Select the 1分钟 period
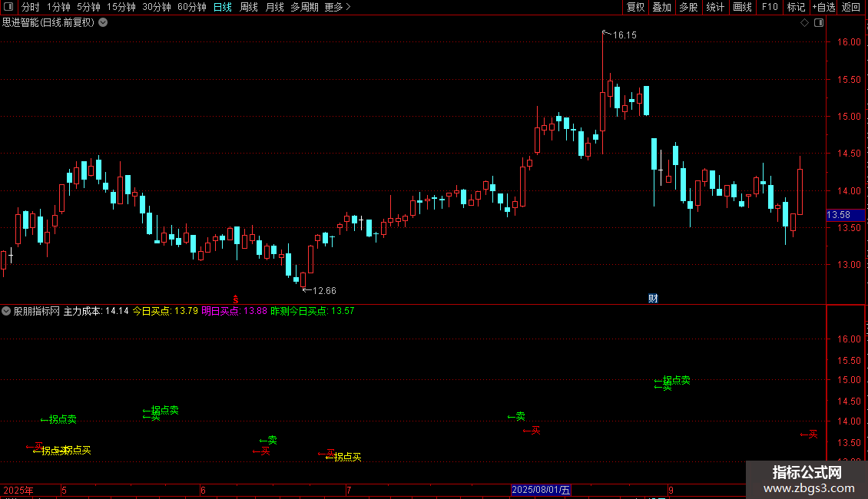 click(x=58, y=7)
